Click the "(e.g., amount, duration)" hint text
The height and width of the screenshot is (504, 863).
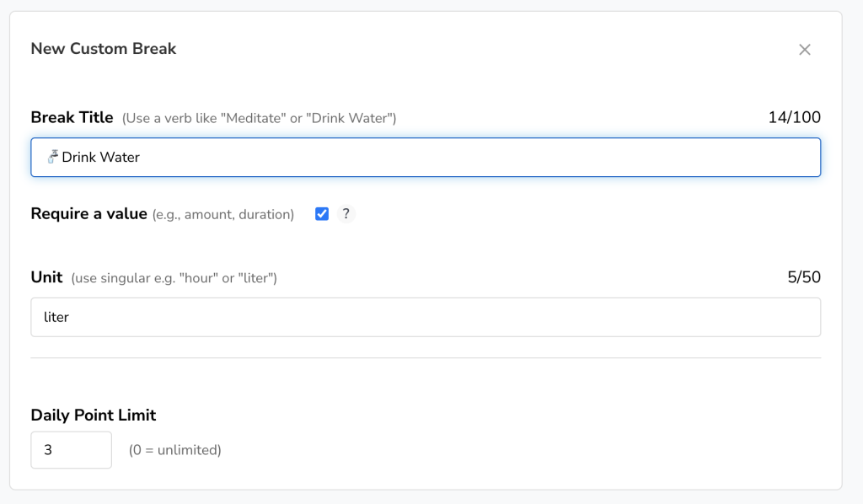(222, 215)
